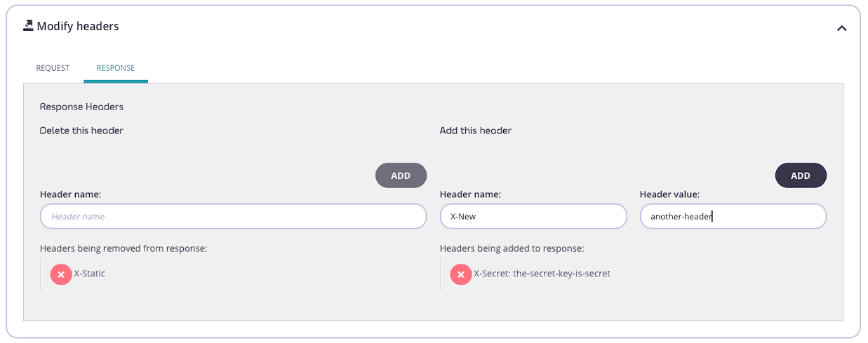Click the Modify headers icon
Viewport: 868px width, 343px height.
pos(28,26)
